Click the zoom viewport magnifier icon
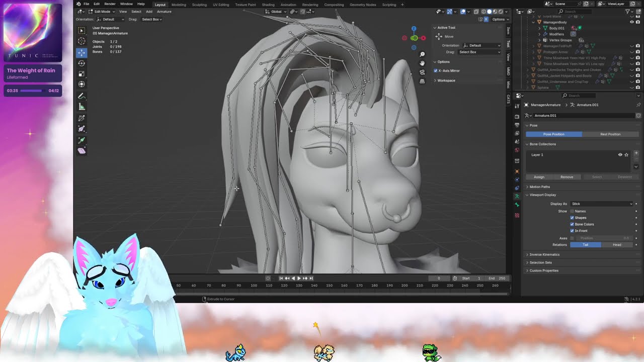This screenshot has height=362, width=644. coord(422,54)
